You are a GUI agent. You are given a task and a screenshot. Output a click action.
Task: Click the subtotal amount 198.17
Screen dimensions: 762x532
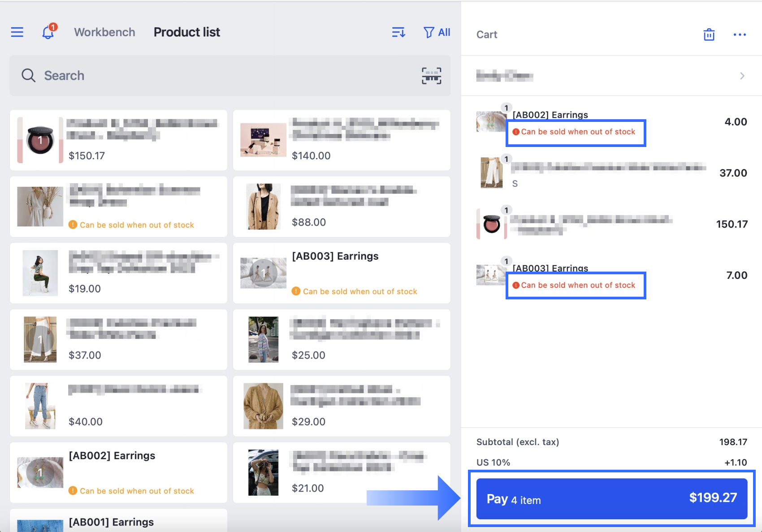click(x=733, y=442)
